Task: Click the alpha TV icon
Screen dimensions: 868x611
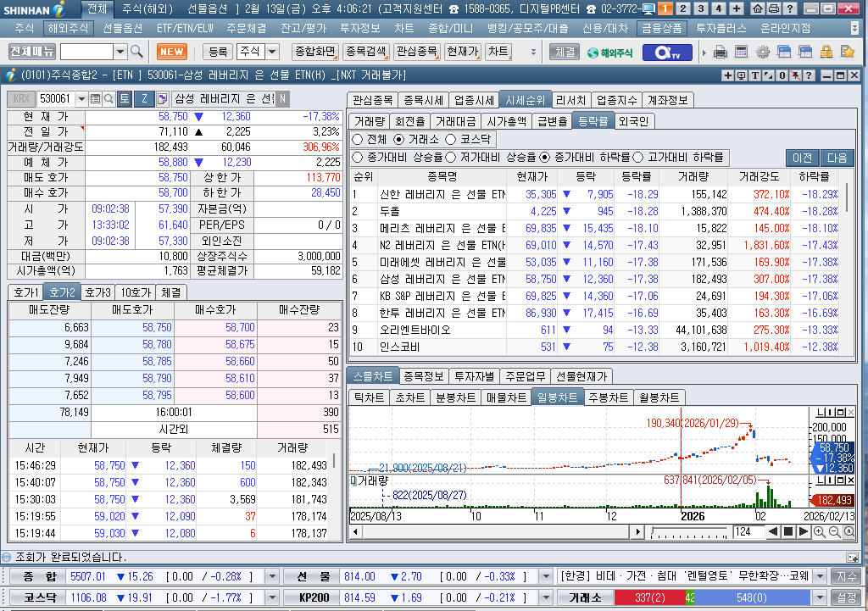Action: [x=667, y=53]
